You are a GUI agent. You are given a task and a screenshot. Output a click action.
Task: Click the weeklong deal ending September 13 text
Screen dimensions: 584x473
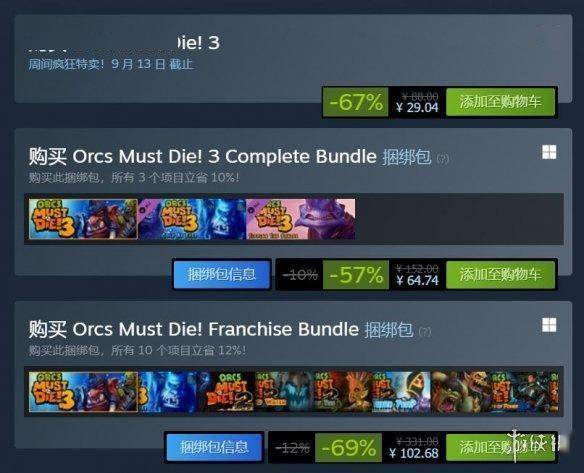tap(111, 64)
